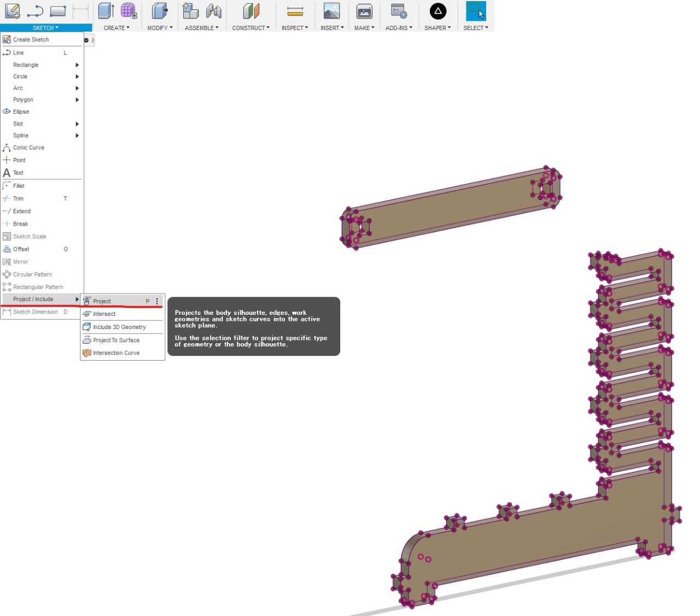Select the Line tool icon in toolbar
The width and height of the screenshot is (700, 616).
35,11
